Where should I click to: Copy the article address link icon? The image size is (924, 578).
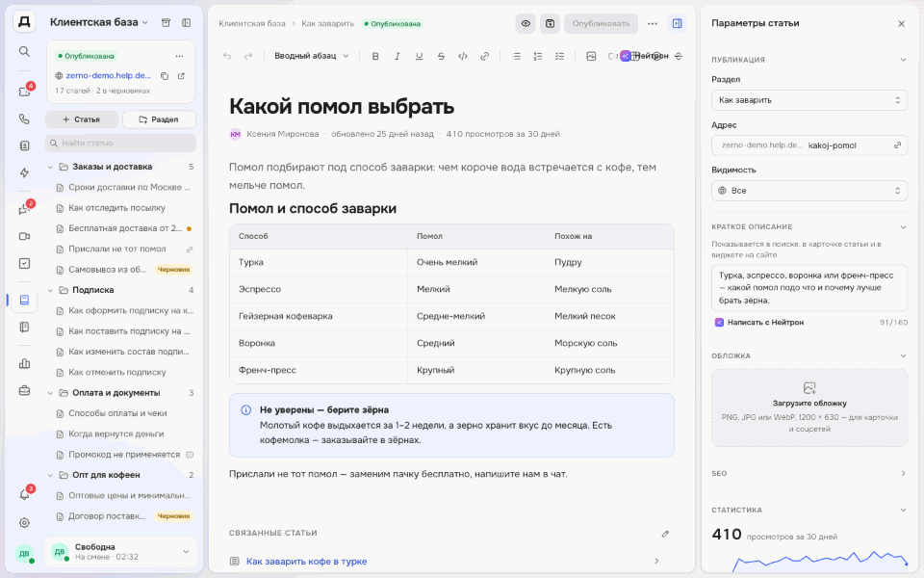tap(897, 145)
